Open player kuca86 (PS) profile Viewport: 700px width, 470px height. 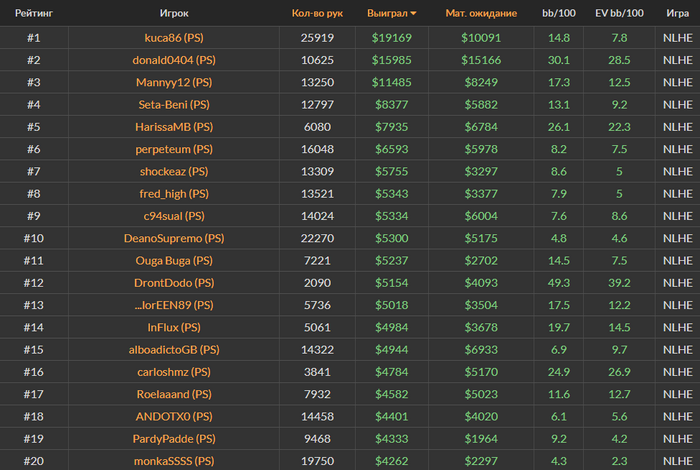click(174, 37)
